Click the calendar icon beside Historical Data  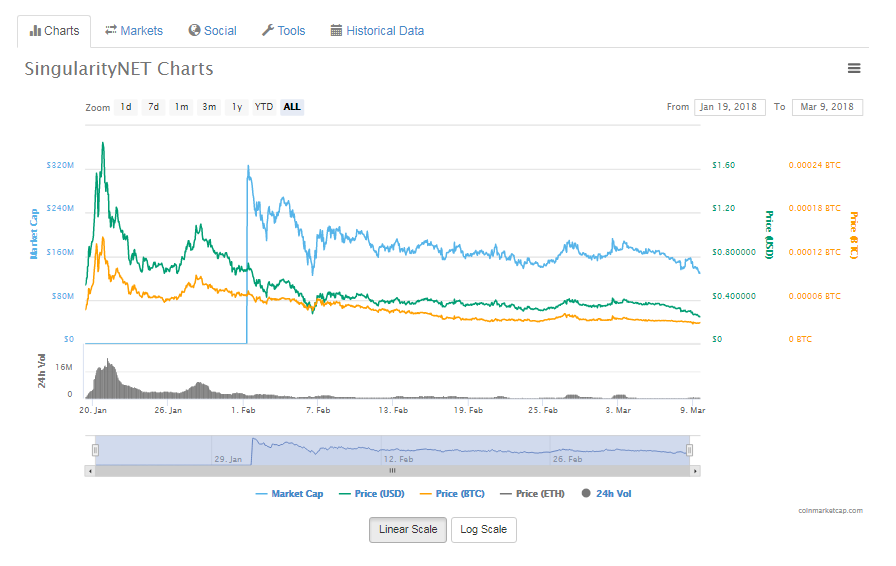pos(336,30)
